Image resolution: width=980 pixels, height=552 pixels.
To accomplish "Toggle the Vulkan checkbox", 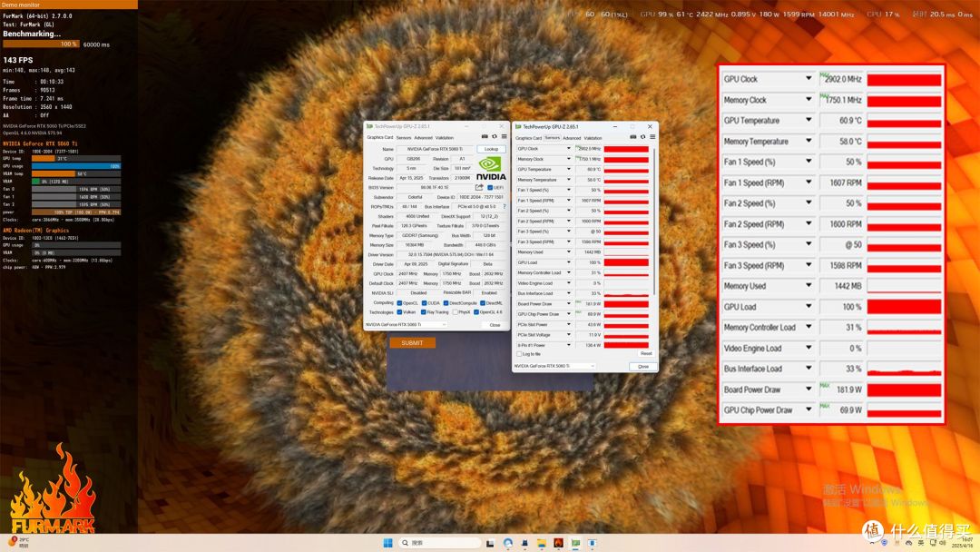I will [399, 312].
